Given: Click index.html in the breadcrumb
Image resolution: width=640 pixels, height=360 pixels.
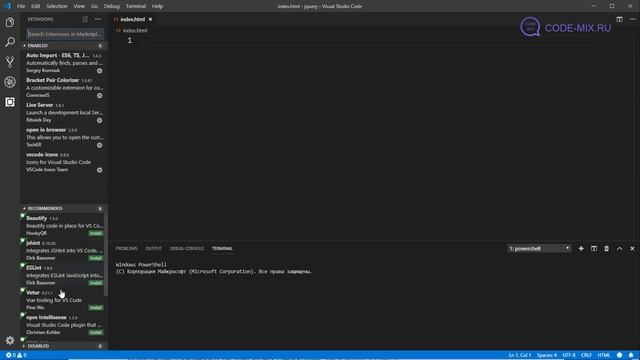Looking at the screenshot, I should click(135, 30).
